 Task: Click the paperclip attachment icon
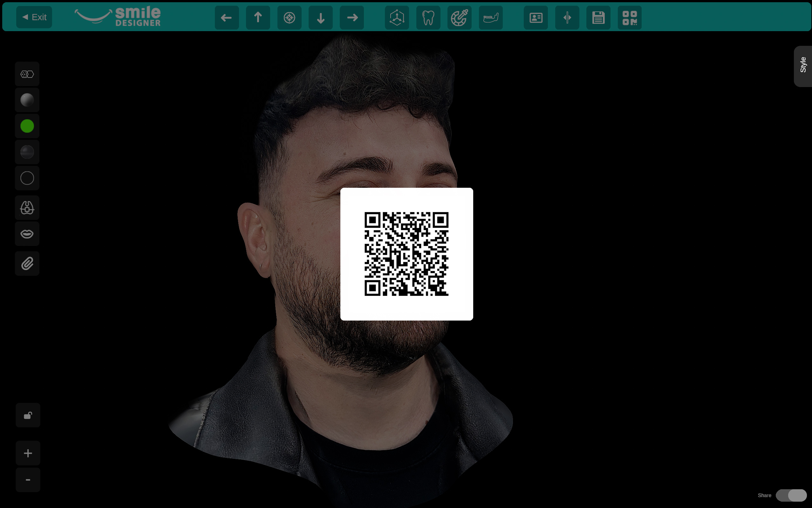click(x=27, y=263)
